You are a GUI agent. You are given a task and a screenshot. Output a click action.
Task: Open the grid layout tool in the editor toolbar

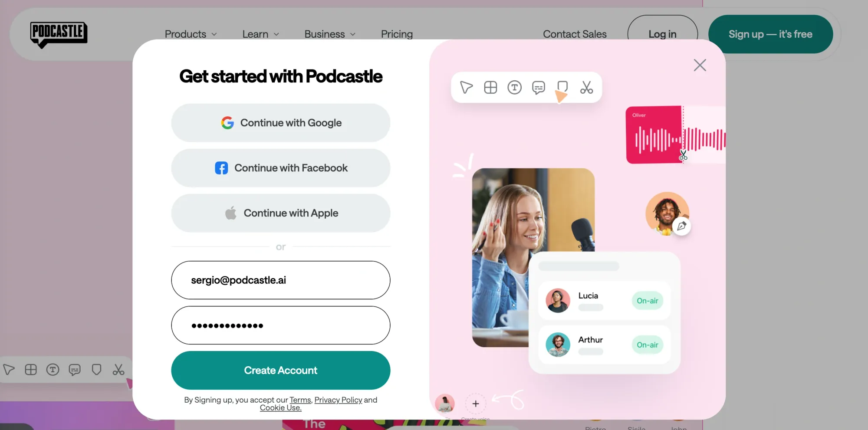(490, 87)
